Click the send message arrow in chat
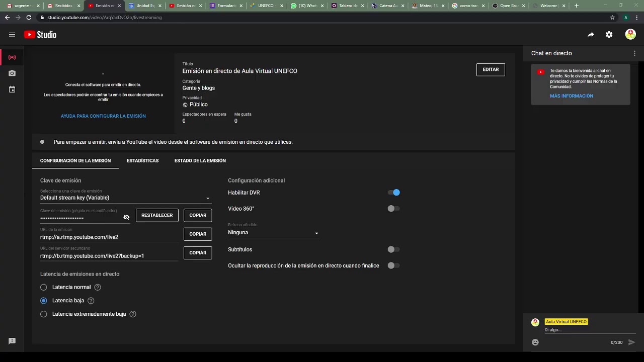The image size is (644, 362). coord(632,342)
